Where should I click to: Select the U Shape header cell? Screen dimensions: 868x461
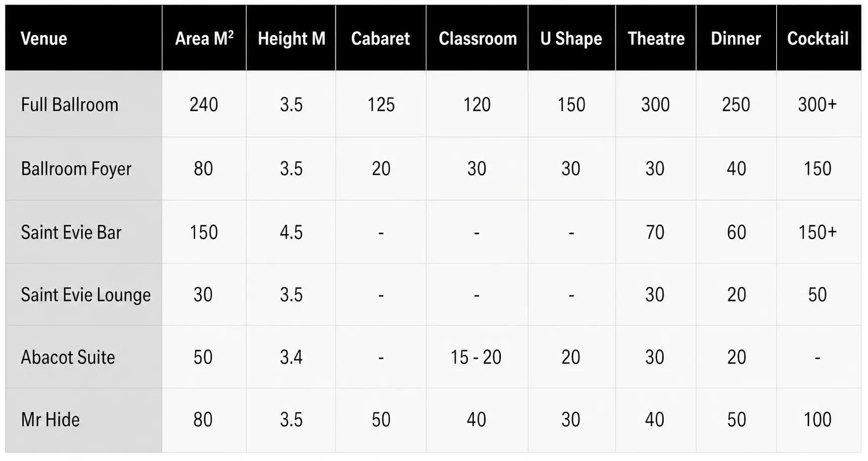point(571,39)
